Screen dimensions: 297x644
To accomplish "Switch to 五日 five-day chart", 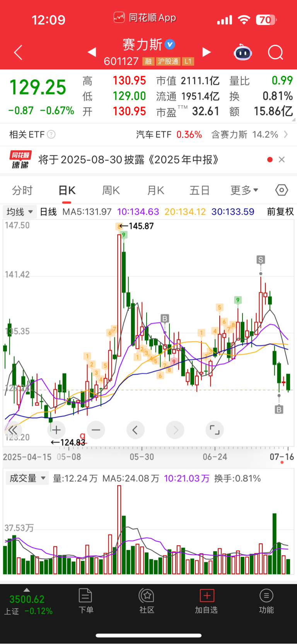I will (x=200, y=190).
